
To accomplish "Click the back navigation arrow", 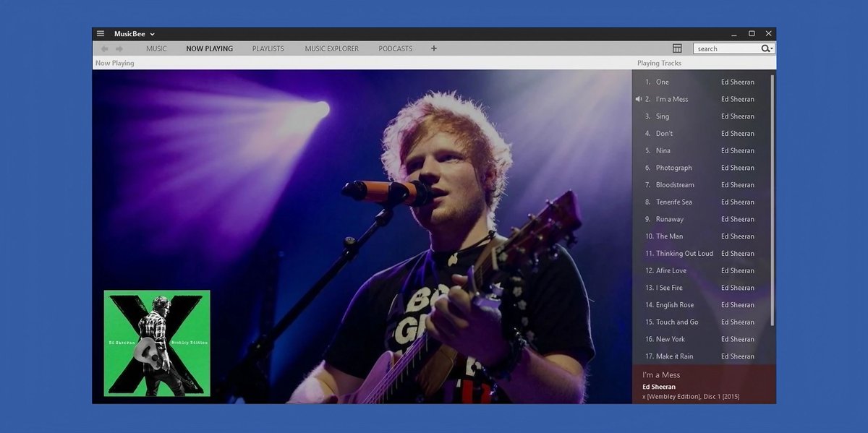I will click(x=104, y=48).
